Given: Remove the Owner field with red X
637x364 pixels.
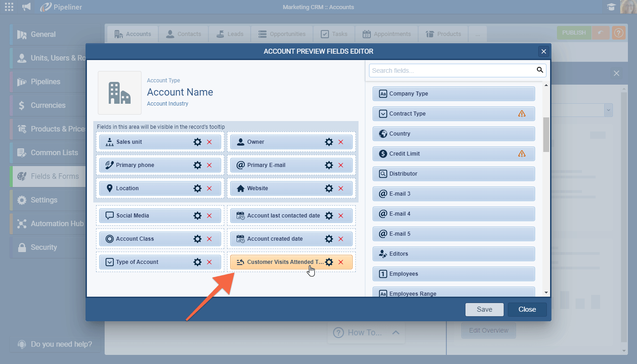Looking at the screenshot, I should (x=341, y=142).
